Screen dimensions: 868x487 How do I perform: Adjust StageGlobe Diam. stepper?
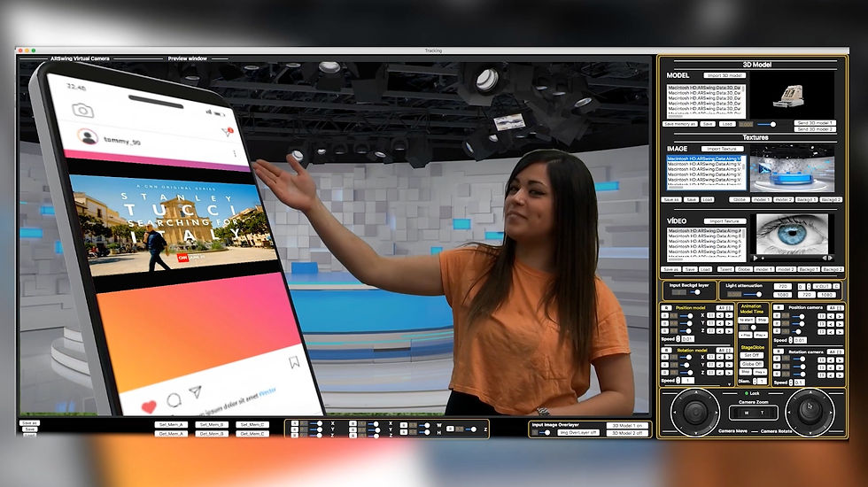pyautogui.click(x=755, y=382)
